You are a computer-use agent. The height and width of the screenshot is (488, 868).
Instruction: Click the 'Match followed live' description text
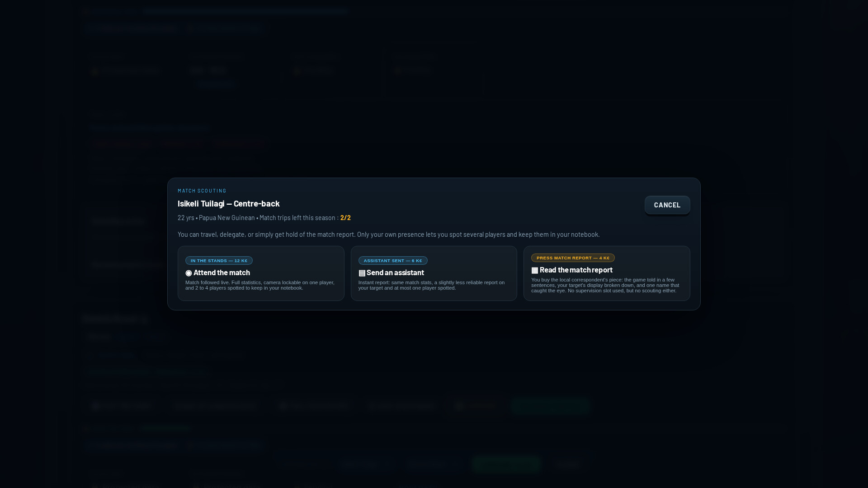260,285
